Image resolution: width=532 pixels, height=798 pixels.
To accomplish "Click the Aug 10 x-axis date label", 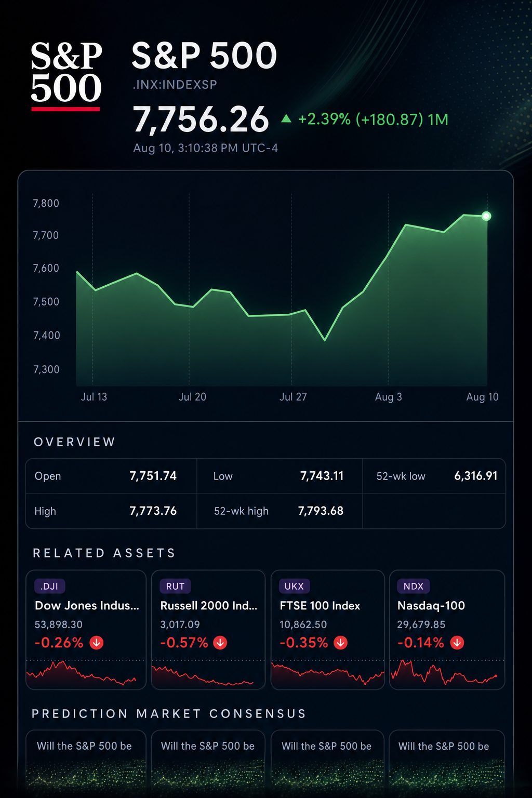I will point(482,397).
